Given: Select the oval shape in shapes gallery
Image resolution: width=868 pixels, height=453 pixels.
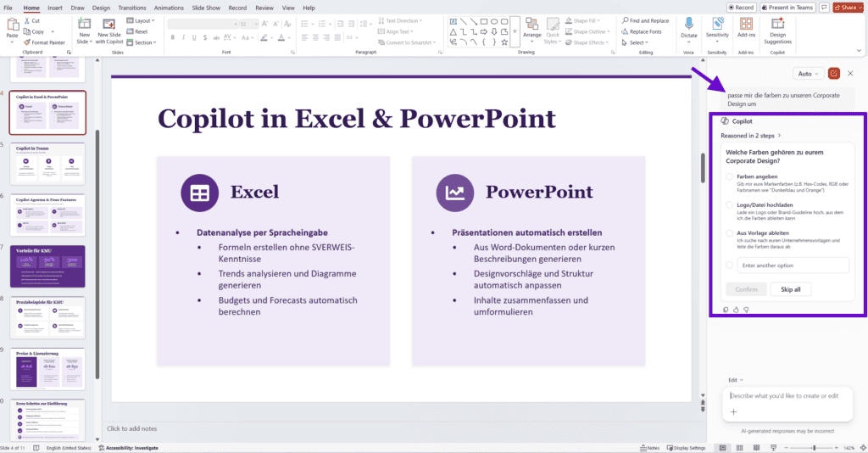Looking at the screenshot, I should pos(494,21).
